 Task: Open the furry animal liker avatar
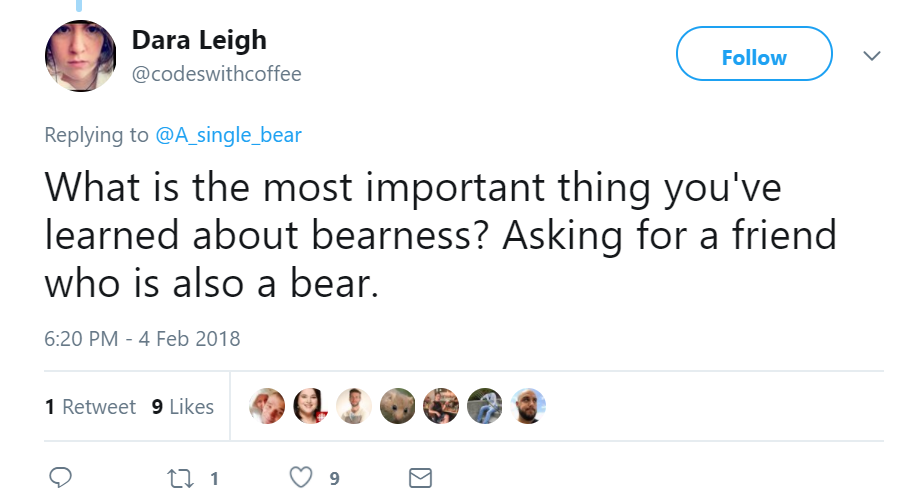click(397, 406)
